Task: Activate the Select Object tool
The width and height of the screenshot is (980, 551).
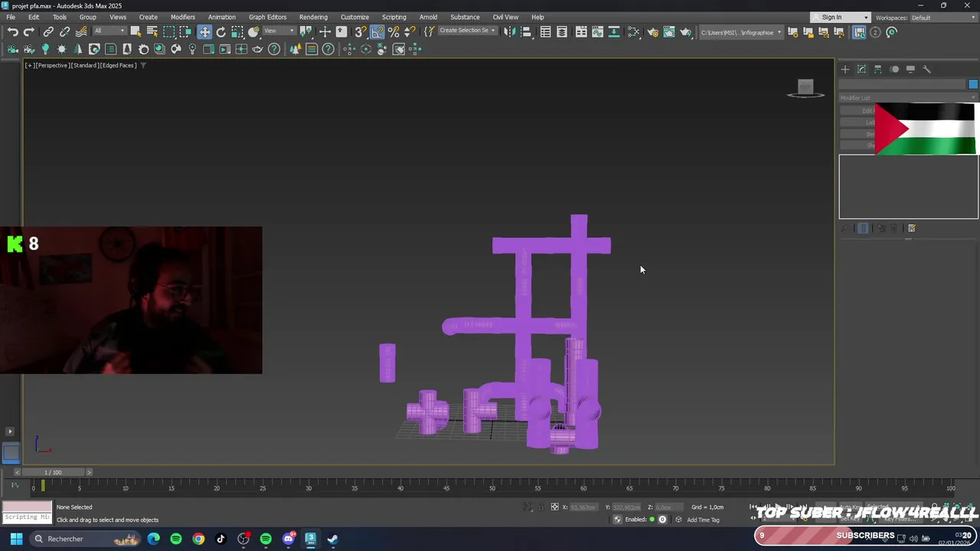Action: (x=136, y=32)
